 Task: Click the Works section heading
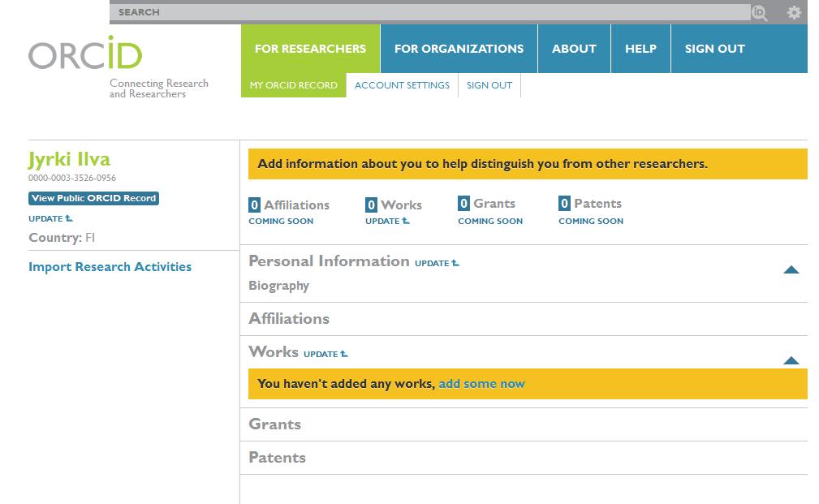click(274, 352)
